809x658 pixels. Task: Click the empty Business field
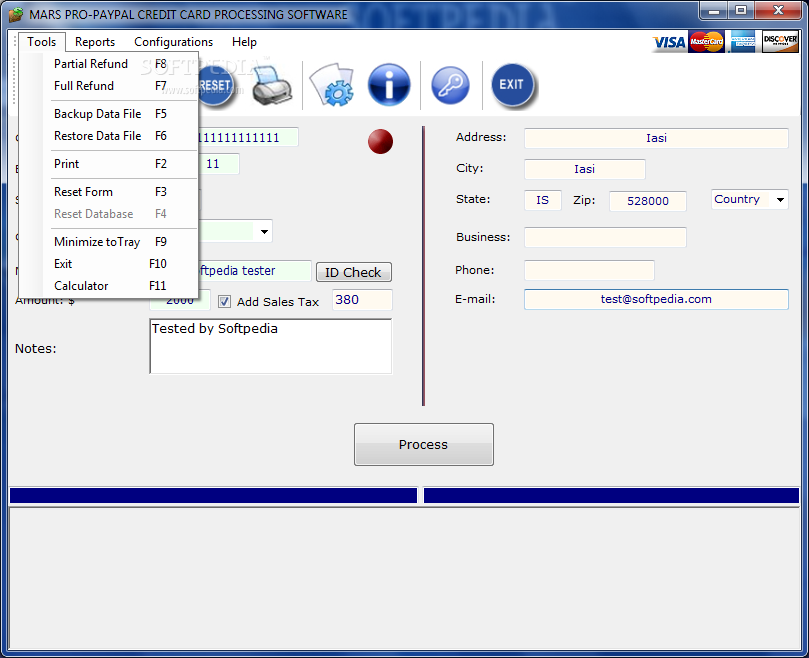(x=605, y=237)
